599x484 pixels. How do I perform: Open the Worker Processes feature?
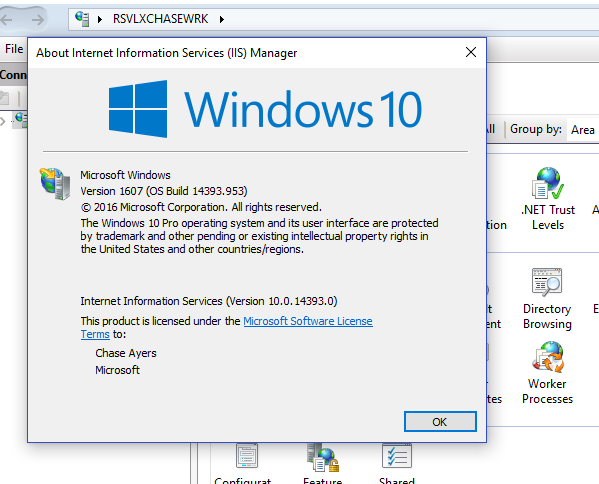(x=547, y=373)
